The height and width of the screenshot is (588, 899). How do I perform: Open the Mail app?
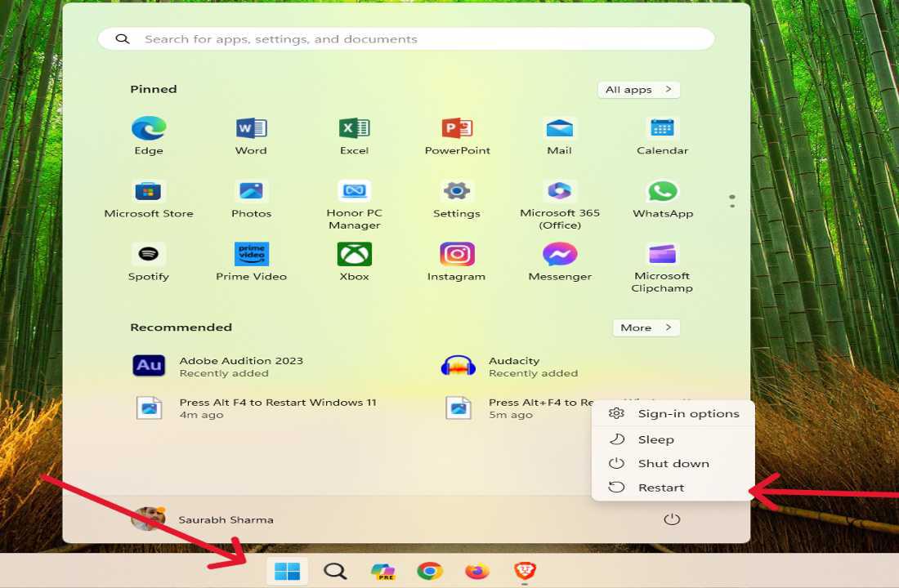click(x=559, y=136)
